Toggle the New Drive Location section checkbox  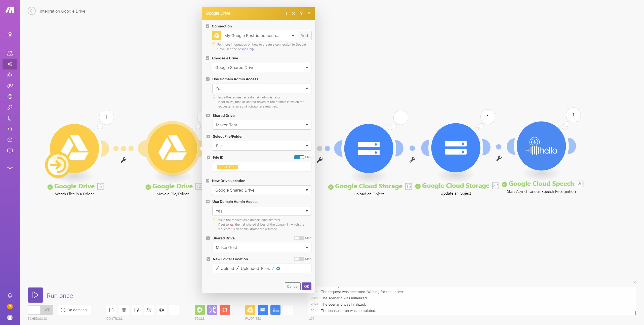coord(208,181)
